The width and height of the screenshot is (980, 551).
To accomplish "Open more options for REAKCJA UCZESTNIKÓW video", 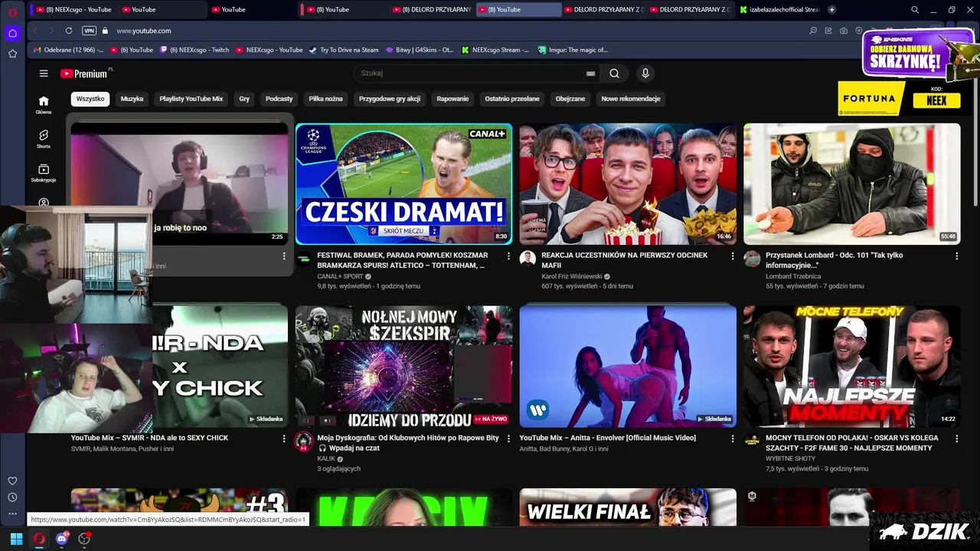I will click(733, 256).
